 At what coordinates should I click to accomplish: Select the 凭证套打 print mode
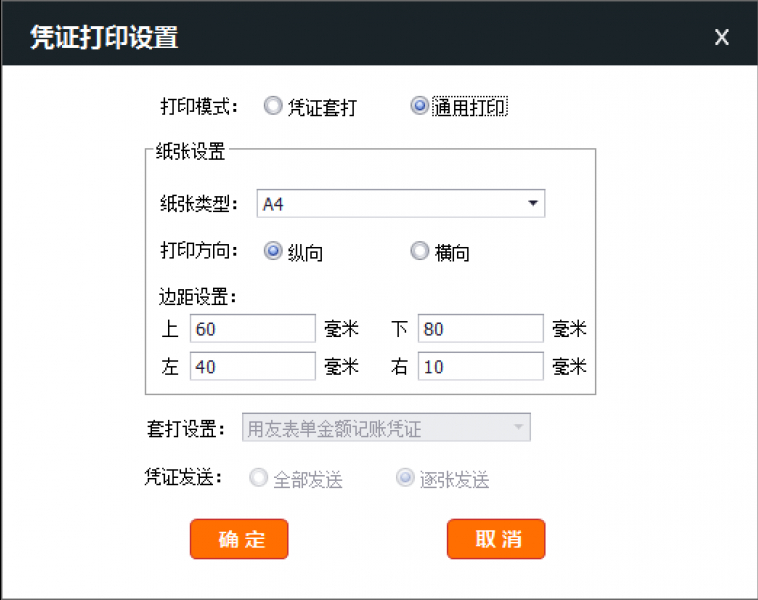click(x=273, y=107)
